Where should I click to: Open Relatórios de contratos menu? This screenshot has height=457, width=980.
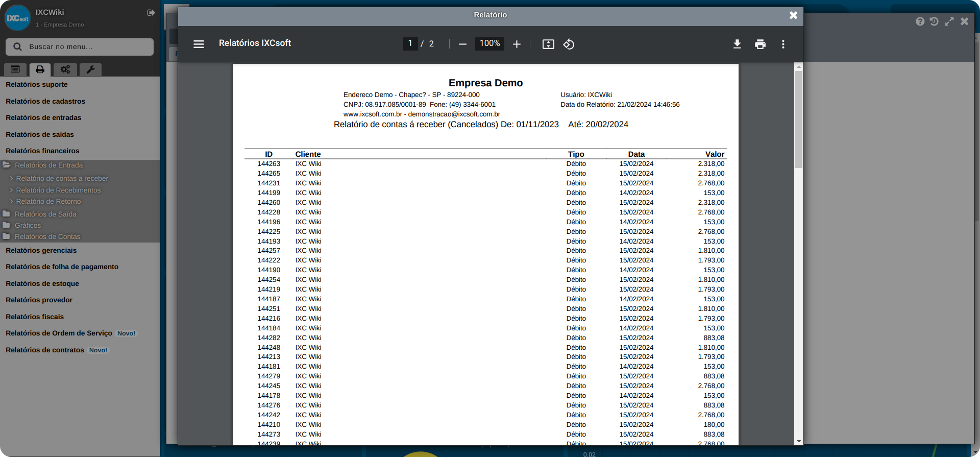point(45,350)
